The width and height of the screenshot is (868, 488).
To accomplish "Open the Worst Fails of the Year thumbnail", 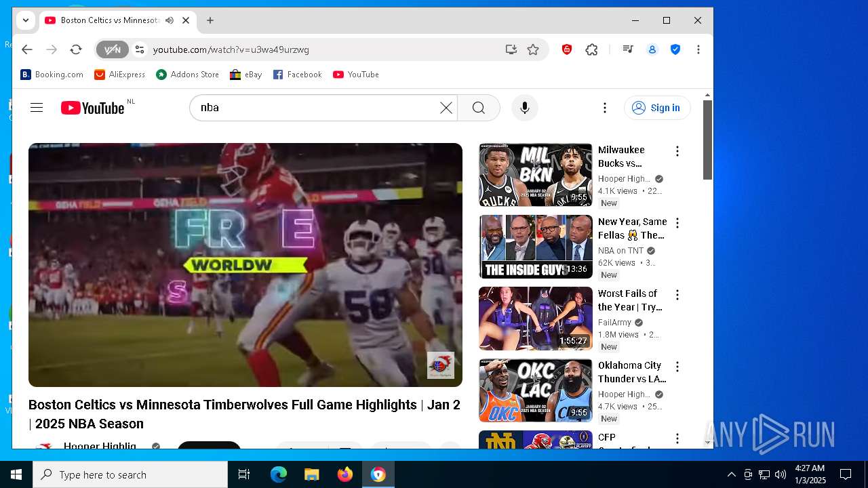I will tap(536, 319).
